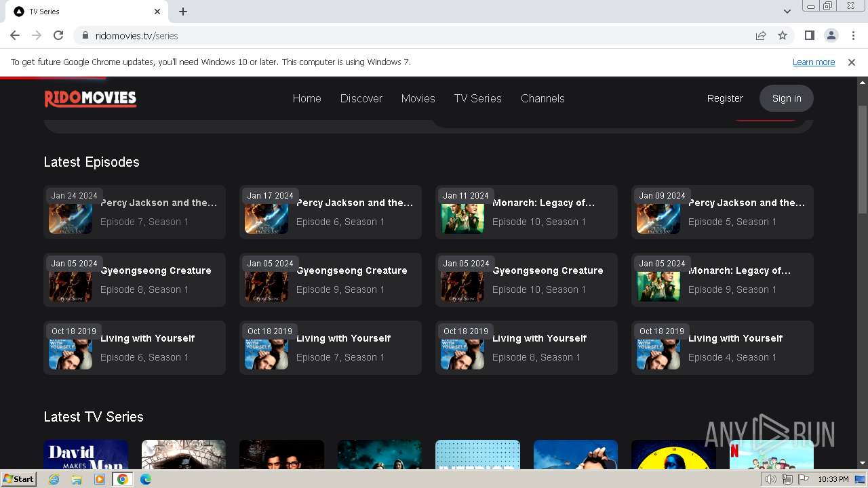Open Percy Jackson Episode 6 card
Screen dimensions: 868x488
point(330,212)
